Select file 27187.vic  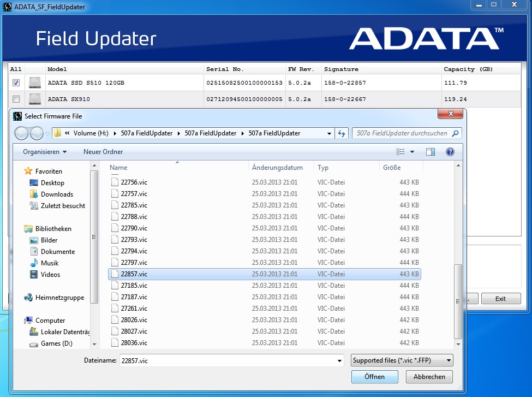click(265, 297)
